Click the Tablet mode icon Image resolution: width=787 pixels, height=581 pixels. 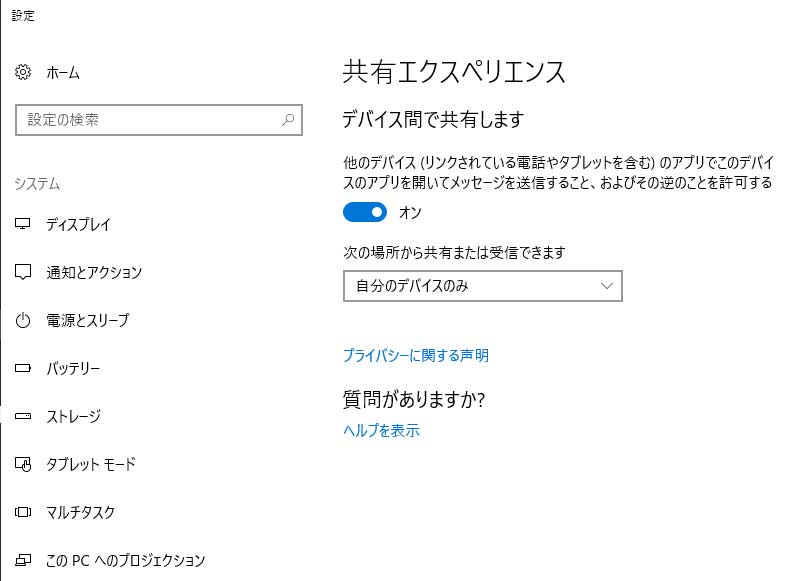point(24,464)
